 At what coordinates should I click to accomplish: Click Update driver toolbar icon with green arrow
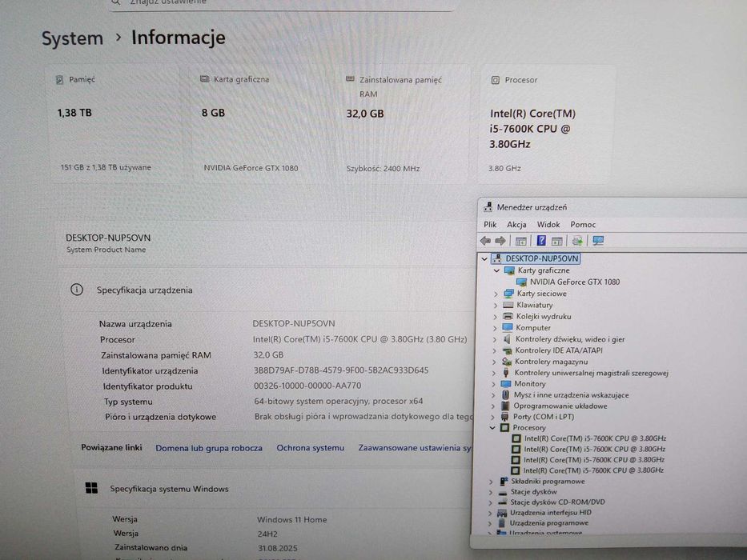click(x=577, y=241)
